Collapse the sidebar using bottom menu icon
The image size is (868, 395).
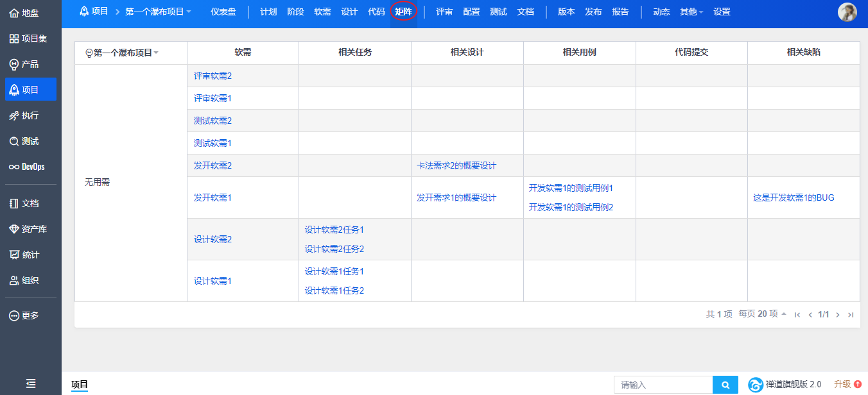click(x=31, y=383)
